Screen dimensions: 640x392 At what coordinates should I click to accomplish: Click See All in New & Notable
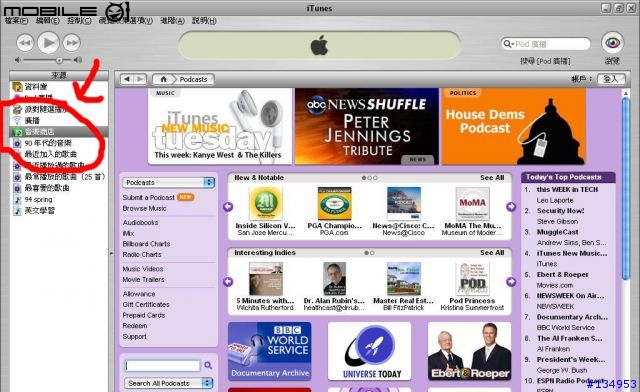point(492,178)
